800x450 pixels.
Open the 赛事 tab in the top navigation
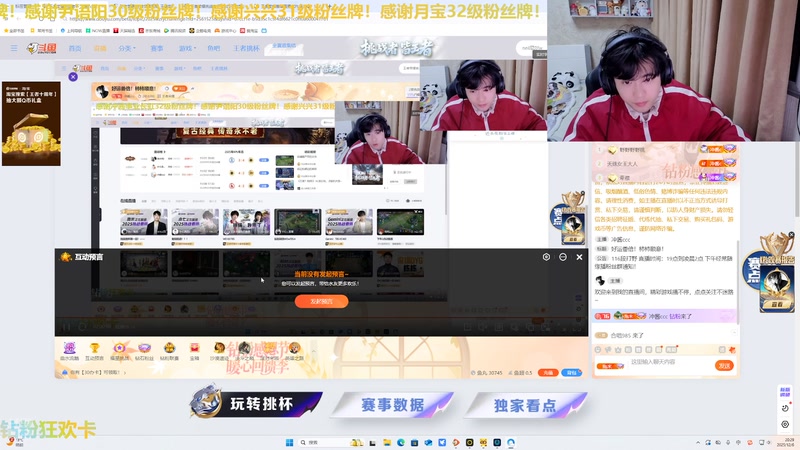[157, 48]
